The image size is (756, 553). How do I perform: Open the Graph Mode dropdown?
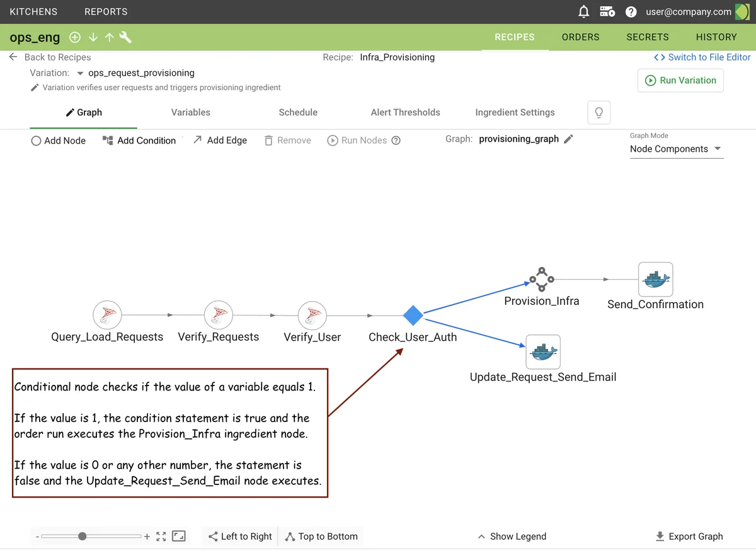click(676, 149)
